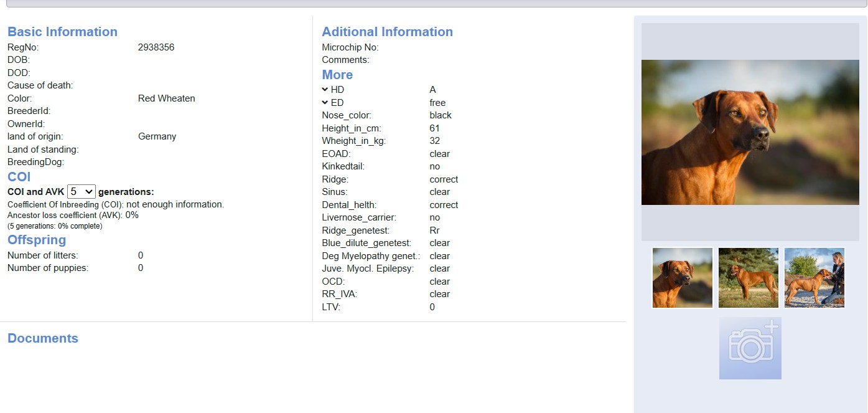Screen dimensions: 868x413
Task: Click the More section heading
Action: tap(337, 75)
